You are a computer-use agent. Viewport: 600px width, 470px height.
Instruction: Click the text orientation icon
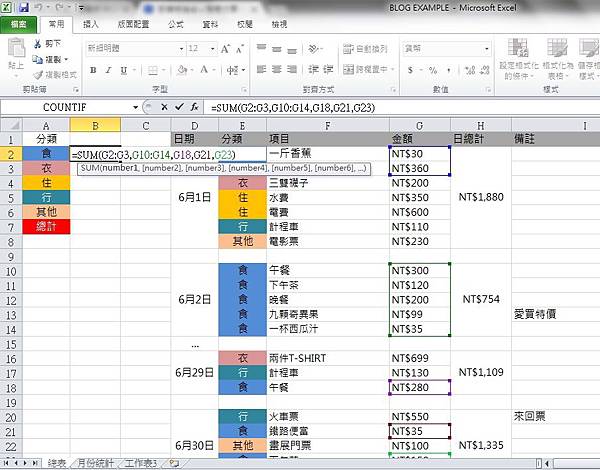click(x=314, y=49)
